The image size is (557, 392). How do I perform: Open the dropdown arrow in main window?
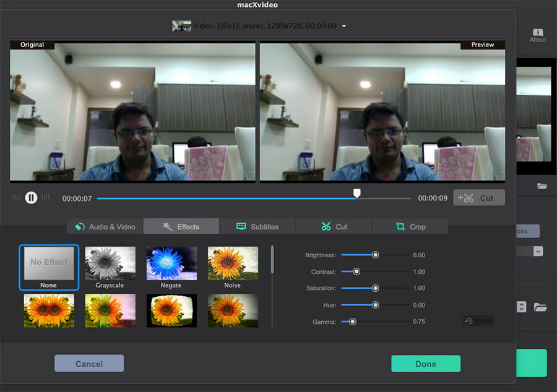[x=538, y=251]
